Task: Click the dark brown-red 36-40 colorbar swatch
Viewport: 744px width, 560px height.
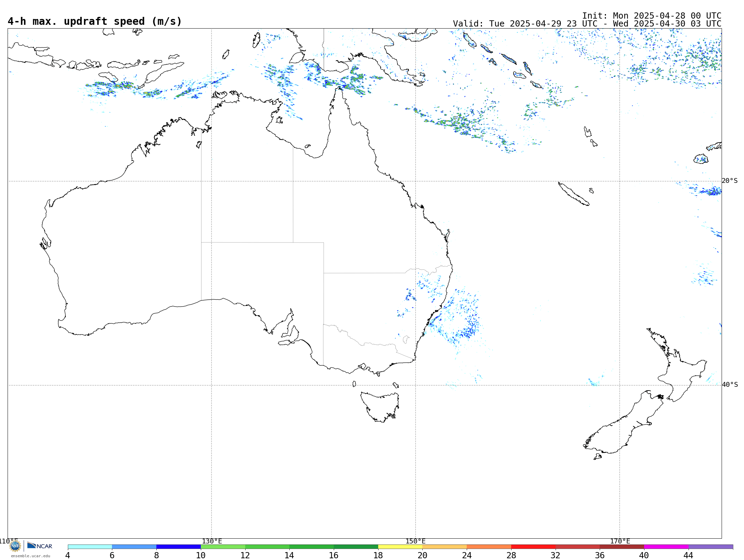Action: tap(622, 547)
